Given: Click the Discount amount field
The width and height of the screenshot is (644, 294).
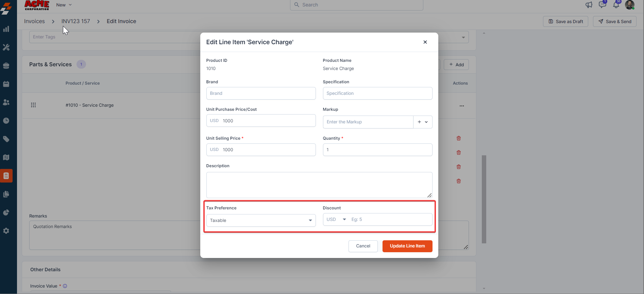Looking at the screenshot, I should (x=390, y=220).
